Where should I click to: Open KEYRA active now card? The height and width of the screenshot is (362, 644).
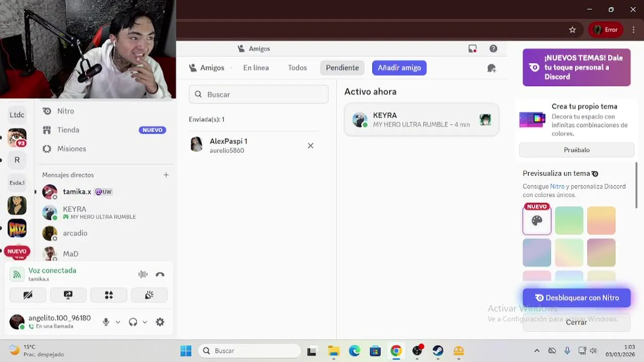pos(422,120)
